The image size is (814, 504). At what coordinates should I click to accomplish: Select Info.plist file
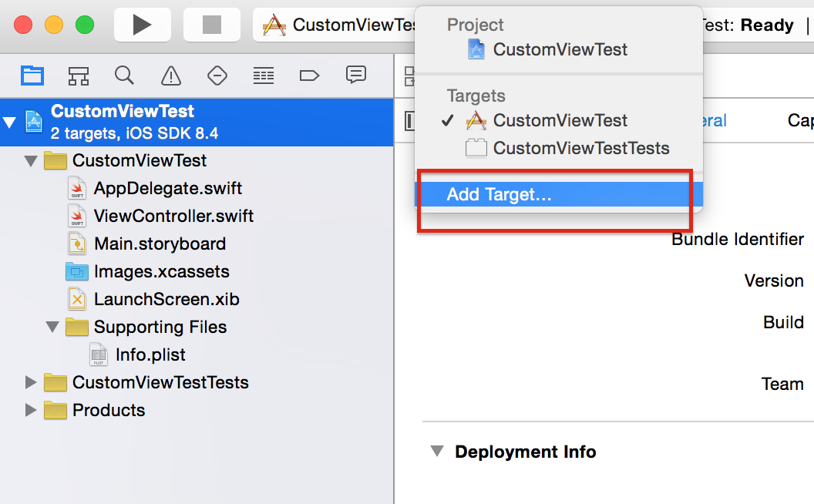point(150,355)
